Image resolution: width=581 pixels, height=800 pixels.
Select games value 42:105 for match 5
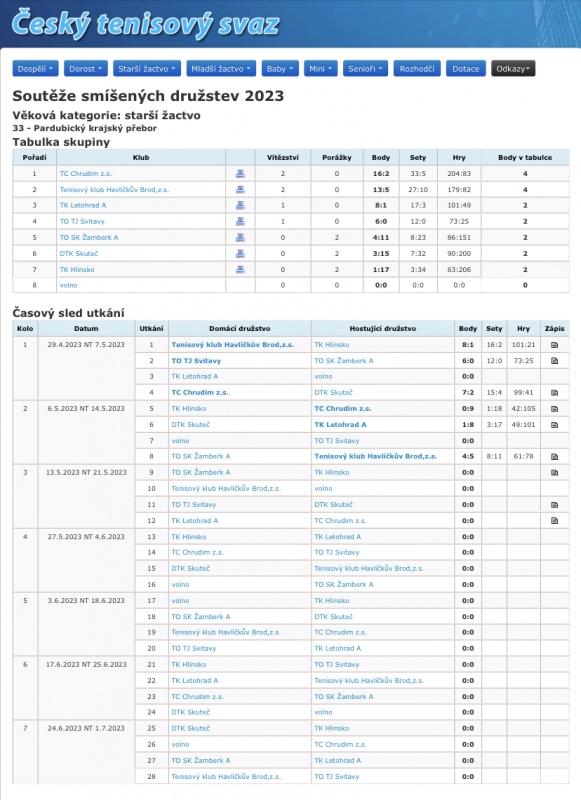click(523, 409)
